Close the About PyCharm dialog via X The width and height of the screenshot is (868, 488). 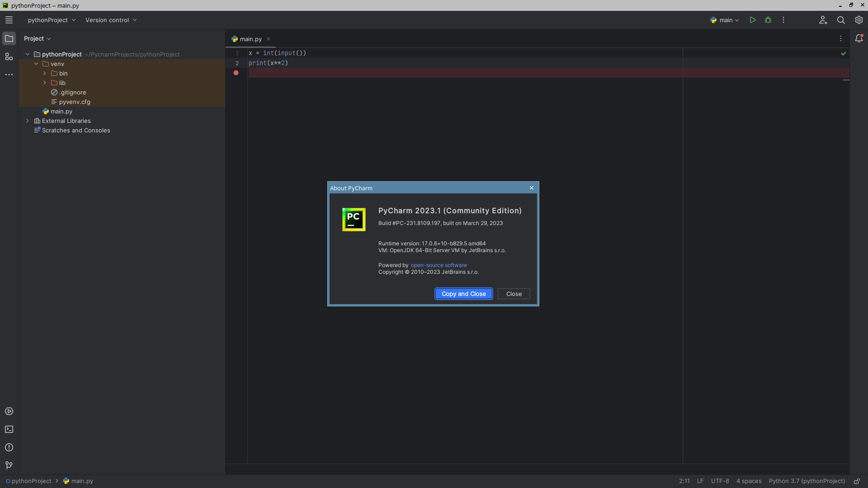click(532, 188)
